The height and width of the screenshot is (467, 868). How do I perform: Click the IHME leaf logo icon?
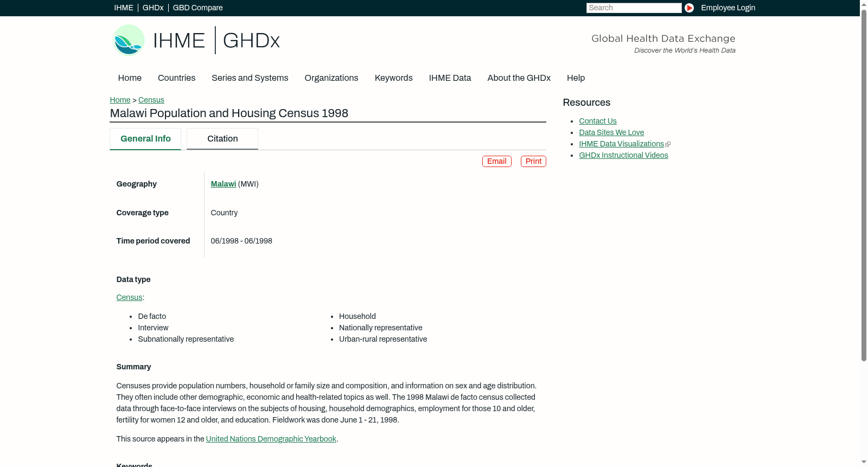point(129,40)
